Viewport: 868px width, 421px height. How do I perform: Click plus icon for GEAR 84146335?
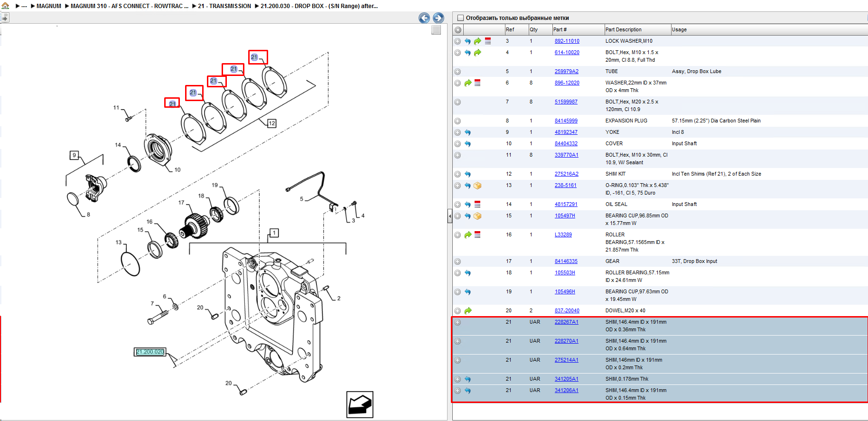(457, 262)
